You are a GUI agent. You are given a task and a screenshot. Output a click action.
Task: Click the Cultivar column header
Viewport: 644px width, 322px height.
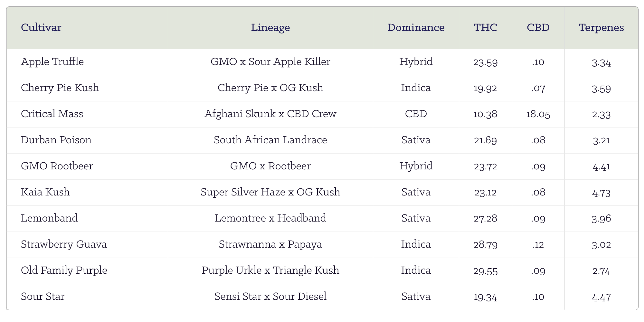(41, 28)
